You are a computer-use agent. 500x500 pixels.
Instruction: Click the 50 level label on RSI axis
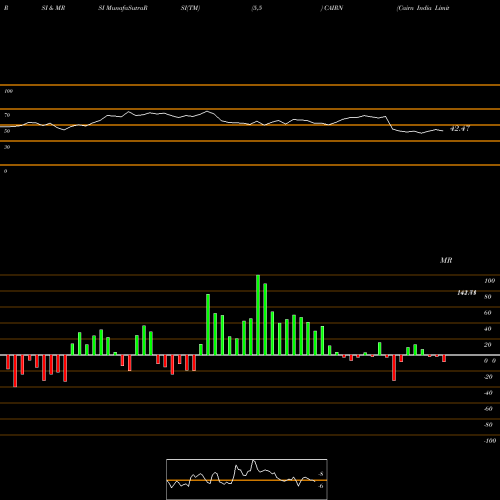(x=7, y=131)
